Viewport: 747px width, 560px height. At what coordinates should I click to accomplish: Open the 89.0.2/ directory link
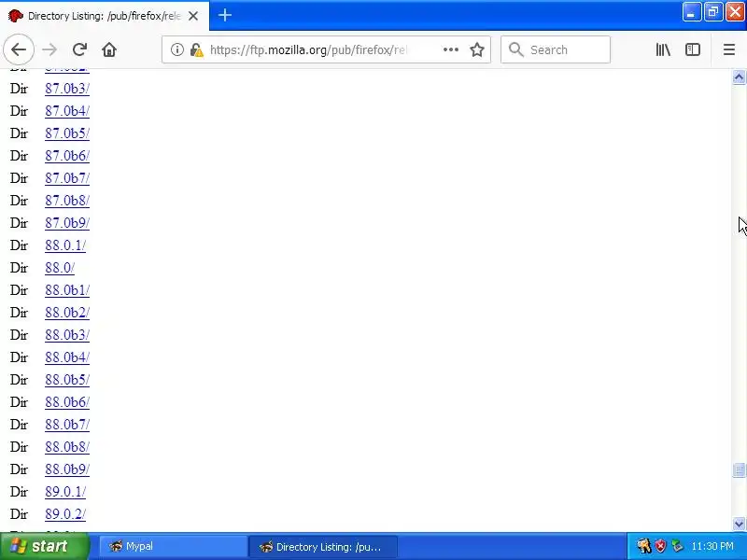65,514
